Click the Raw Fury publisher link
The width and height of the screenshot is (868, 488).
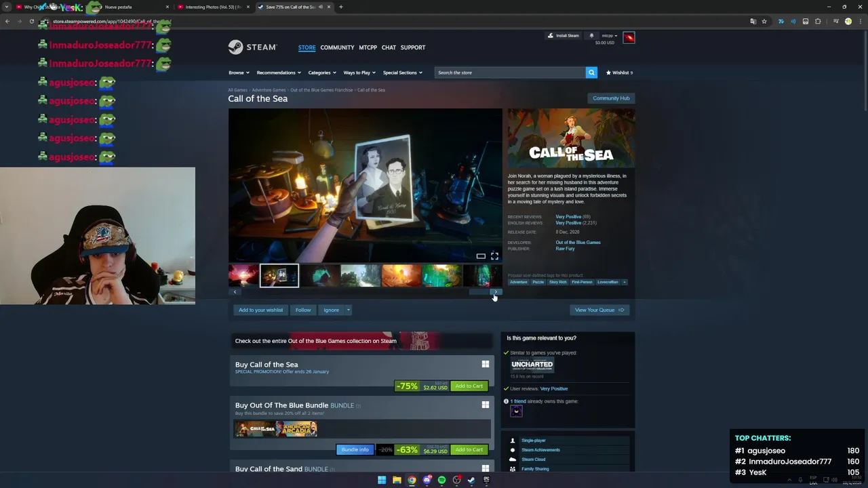tap(565, 249)
